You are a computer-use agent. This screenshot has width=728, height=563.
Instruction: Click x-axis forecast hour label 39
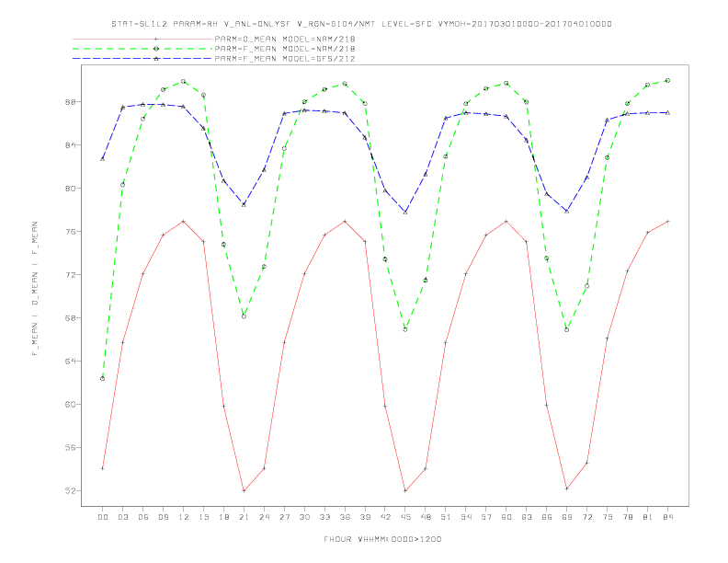tap(365, 517)
